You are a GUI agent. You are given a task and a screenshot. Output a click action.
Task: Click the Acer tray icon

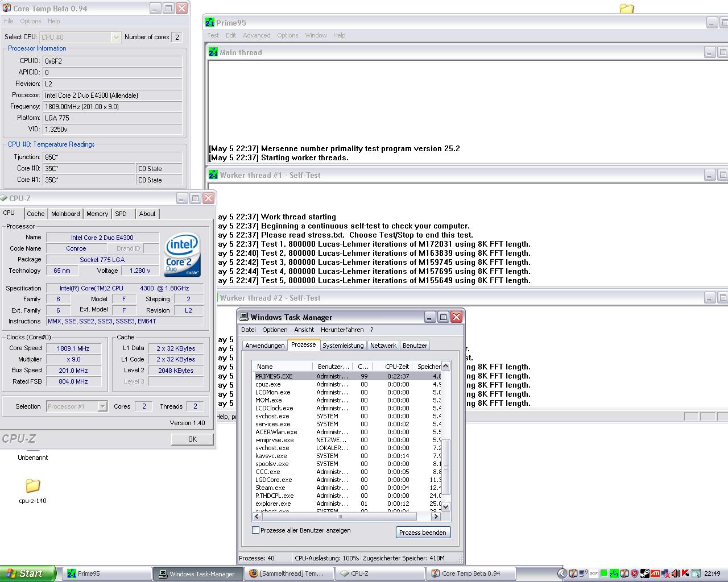[594, 573]
